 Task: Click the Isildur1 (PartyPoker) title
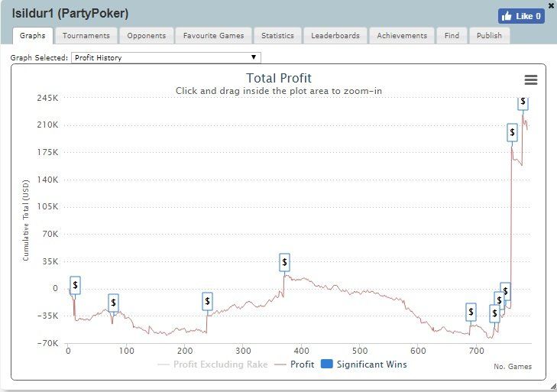(70, 14)
